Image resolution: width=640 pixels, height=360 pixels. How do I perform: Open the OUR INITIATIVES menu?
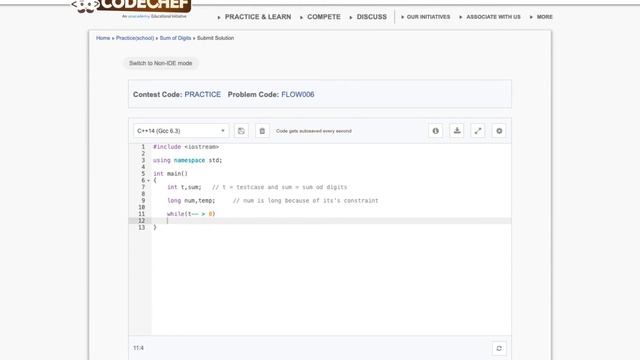click(428, 17)
